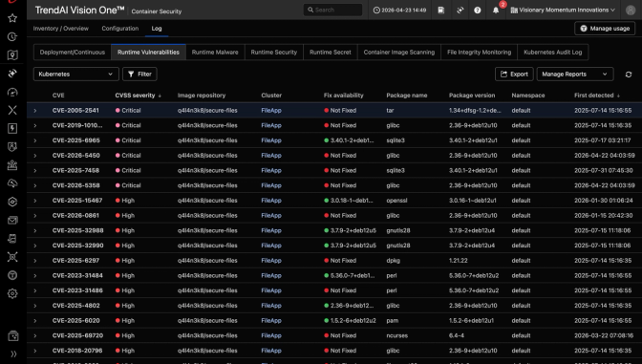Click the hexagon gear sidebar icon

pyautogui.click(x=12, y=202)
